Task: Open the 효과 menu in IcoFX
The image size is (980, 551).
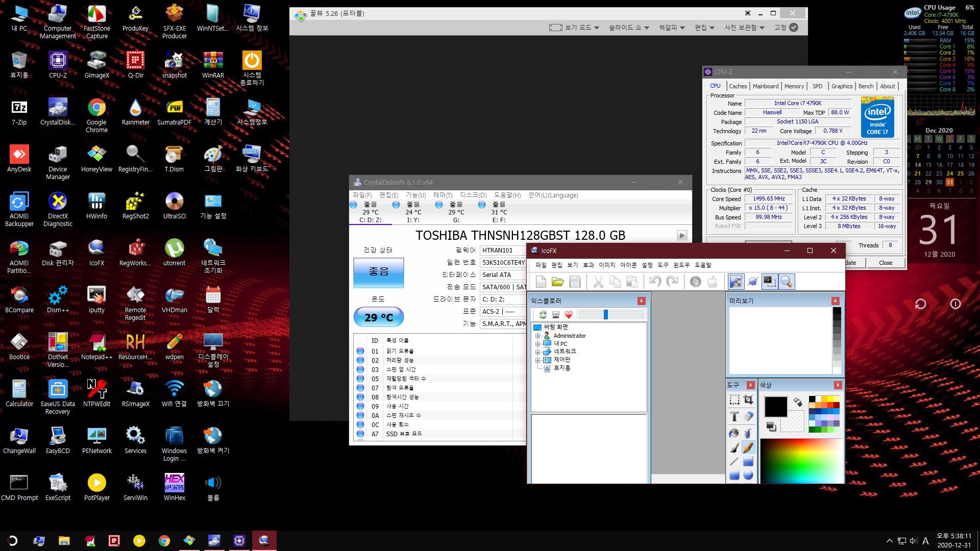Action: point(588,265)
